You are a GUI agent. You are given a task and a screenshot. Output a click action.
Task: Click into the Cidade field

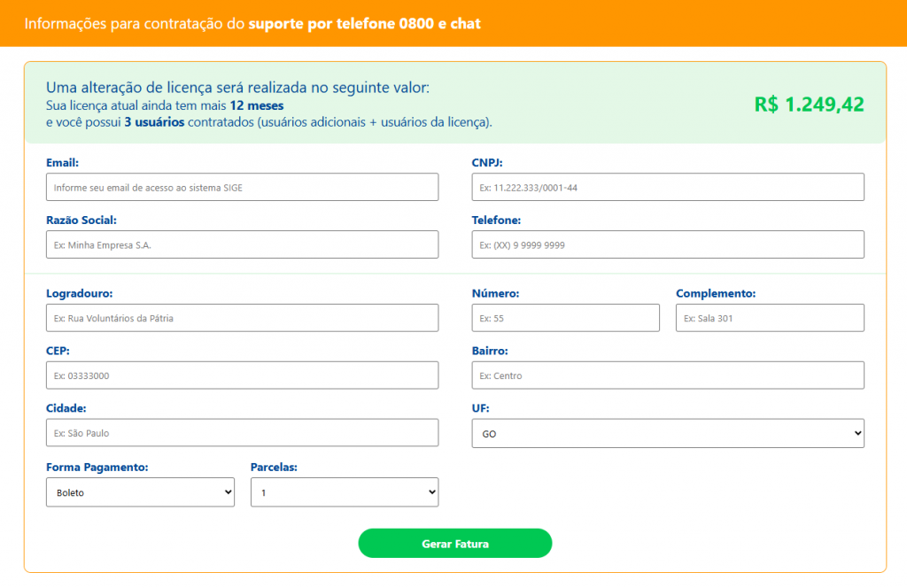click(x=242, y=433)
